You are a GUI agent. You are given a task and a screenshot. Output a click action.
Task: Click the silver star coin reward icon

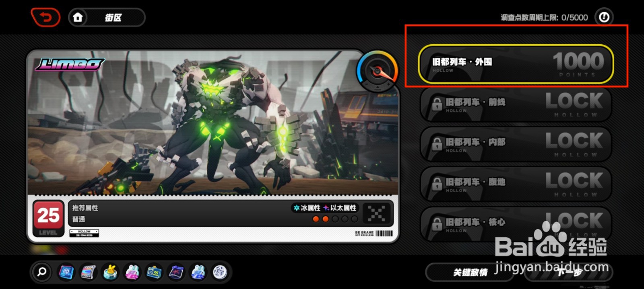tap(220, 272)
